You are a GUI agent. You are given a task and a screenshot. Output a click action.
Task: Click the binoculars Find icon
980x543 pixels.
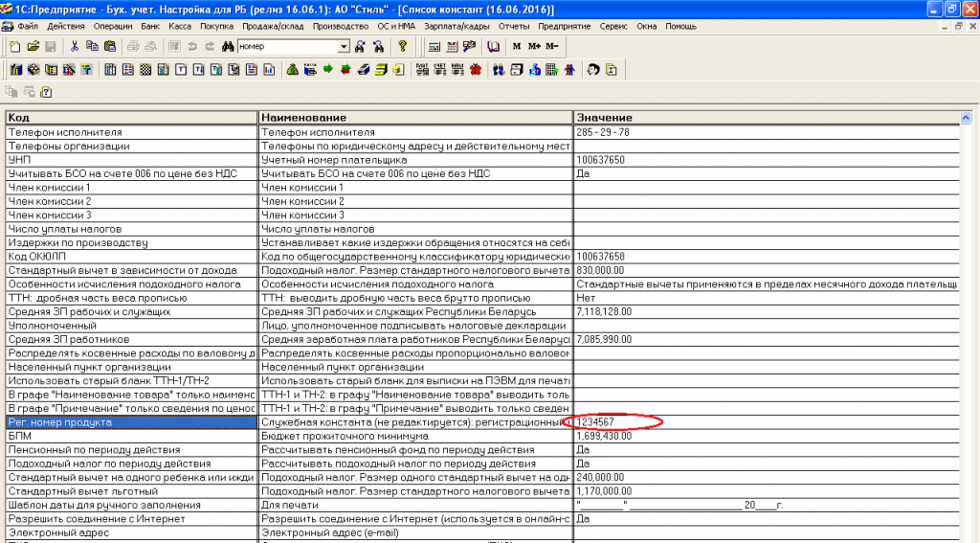[x=228, y=46]
